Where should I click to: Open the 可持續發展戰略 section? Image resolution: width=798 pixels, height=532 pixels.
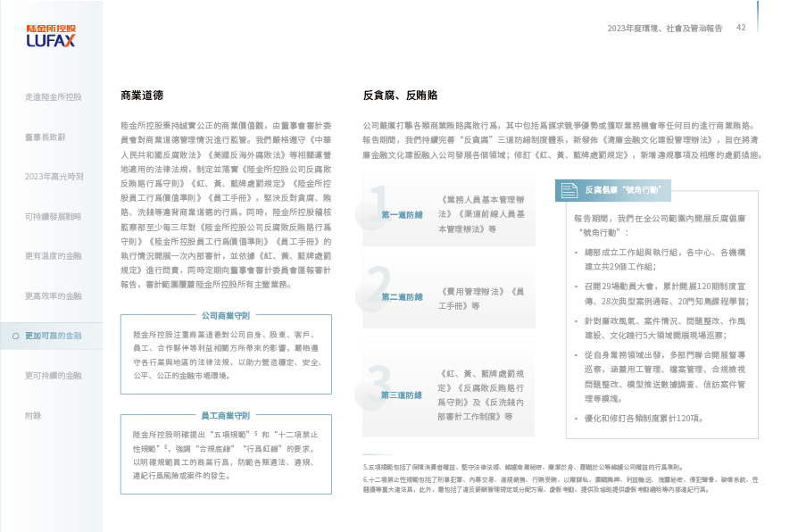point(54,216)
